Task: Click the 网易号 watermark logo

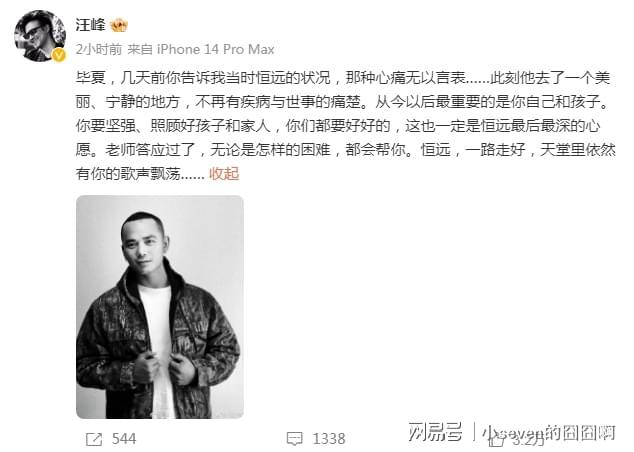Action: (435, 432)
